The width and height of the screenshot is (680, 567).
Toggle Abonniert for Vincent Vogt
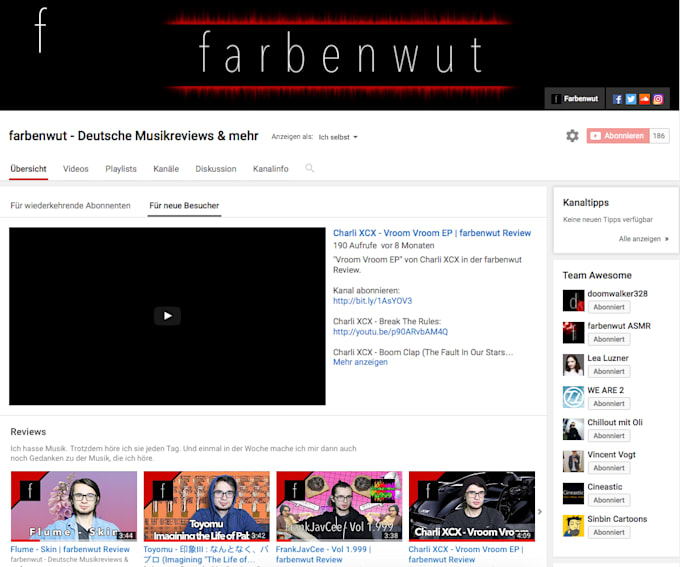point(609,468)
